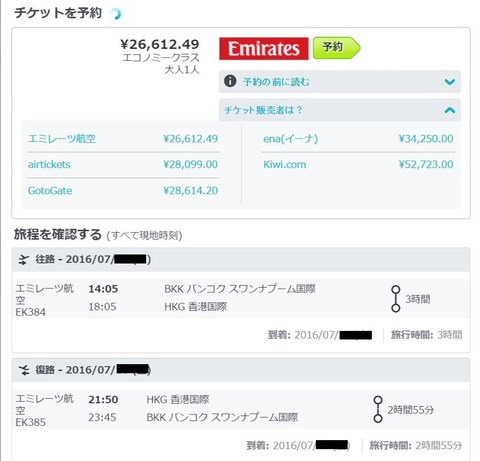Click the 3時間 flight duration route icon
Viewport: 480px width, 461px height.
396,299
